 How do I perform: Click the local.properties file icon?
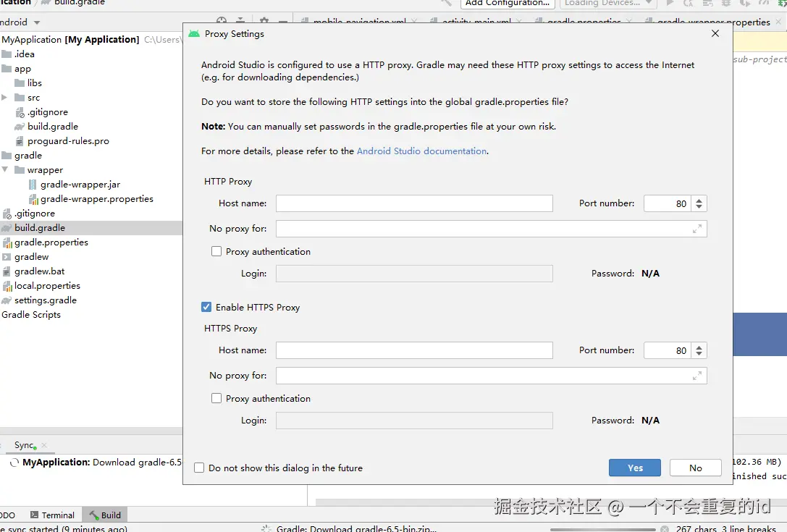7,286
